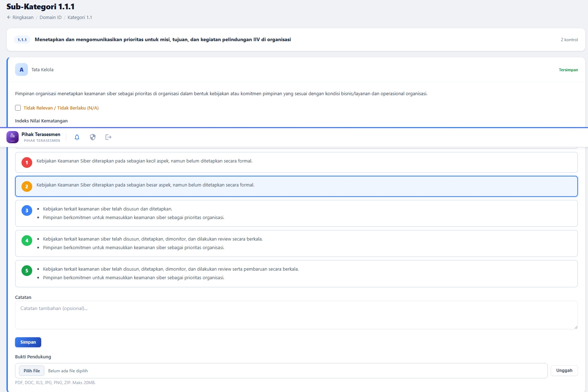Click the Unggah upload button

[x=564, y=371]
